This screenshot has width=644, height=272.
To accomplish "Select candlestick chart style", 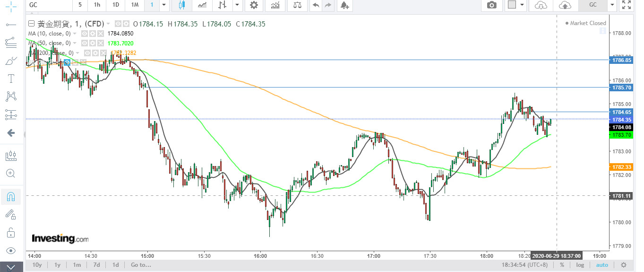I will [182, 5].
